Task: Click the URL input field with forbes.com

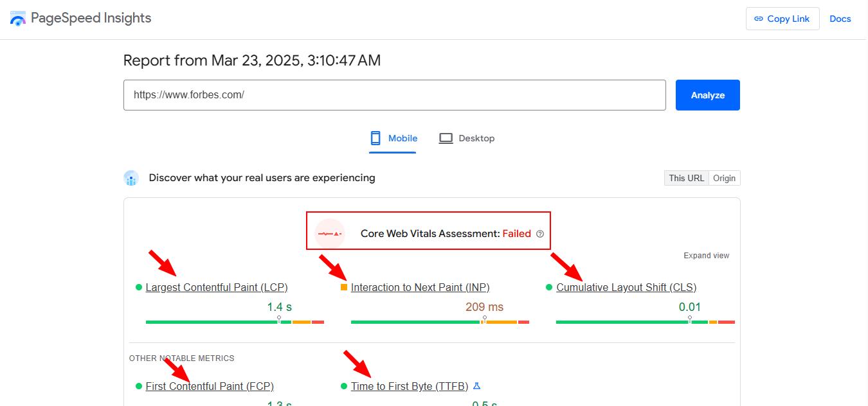Action: tap(394, 95)
